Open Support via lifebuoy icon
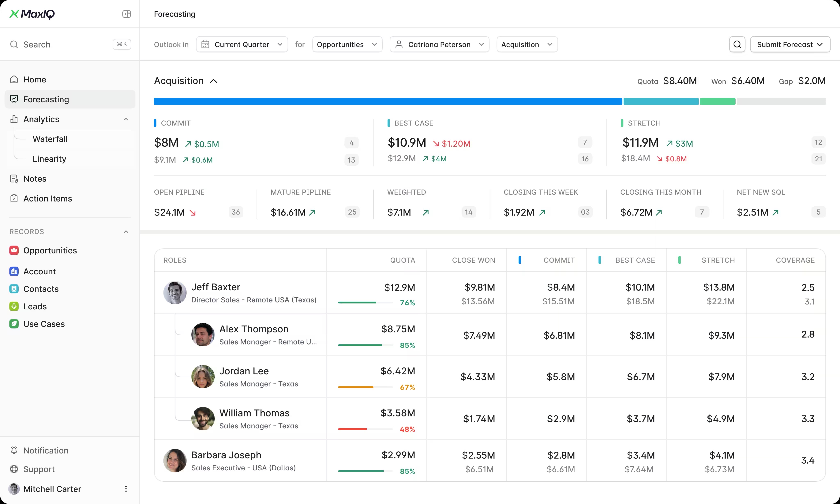This screenshot has width=840, height=504. coord(14,469)
